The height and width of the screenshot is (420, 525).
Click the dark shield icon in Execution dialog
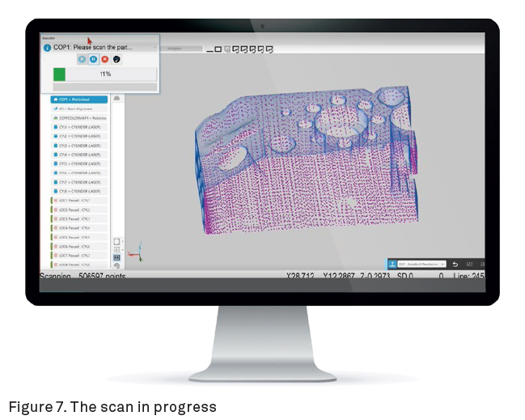(116, 59)
